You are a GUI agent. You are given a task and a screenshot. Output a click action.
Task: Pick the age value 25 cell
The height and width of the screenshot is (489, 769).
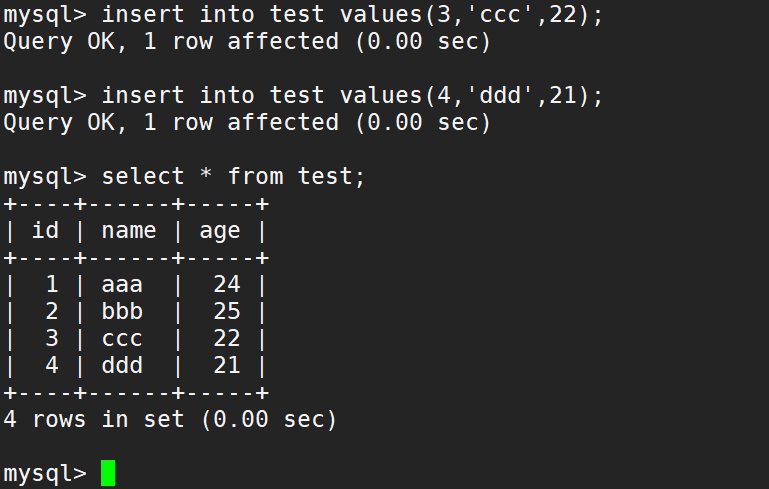tap(227, 312)
